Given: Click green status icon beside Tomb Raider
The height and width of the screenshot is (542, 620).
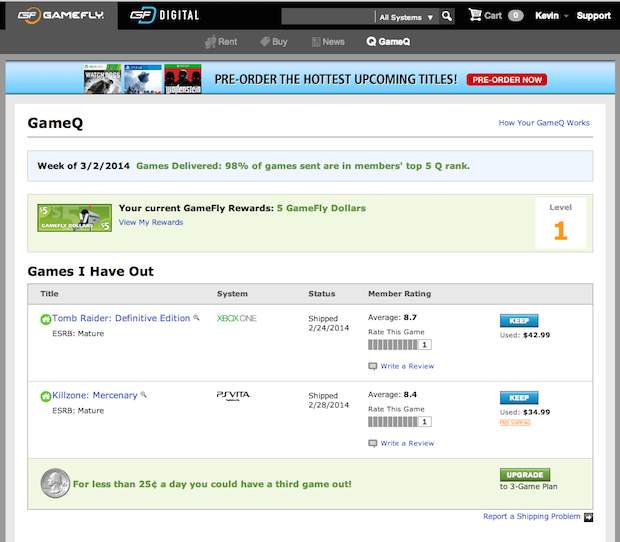Looking at the screenshot, I should click(x=46, y=319).
